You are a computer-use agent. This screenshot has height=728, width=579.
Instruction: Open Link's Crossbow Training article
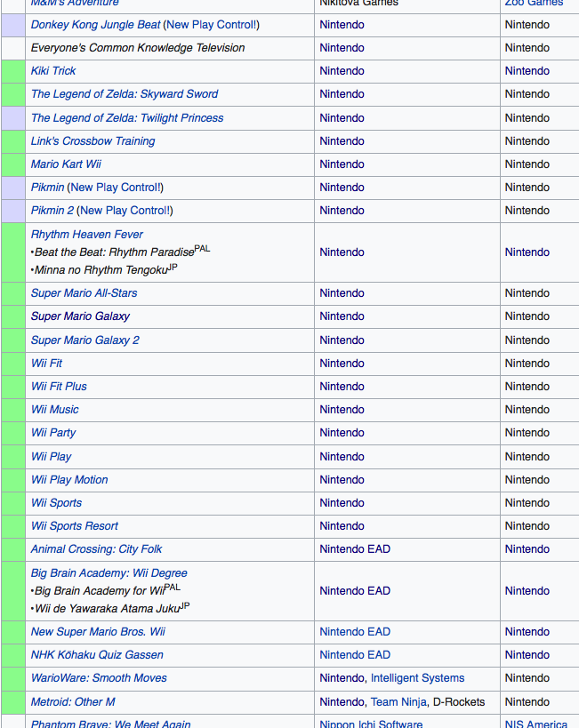[x=92, y=141]
